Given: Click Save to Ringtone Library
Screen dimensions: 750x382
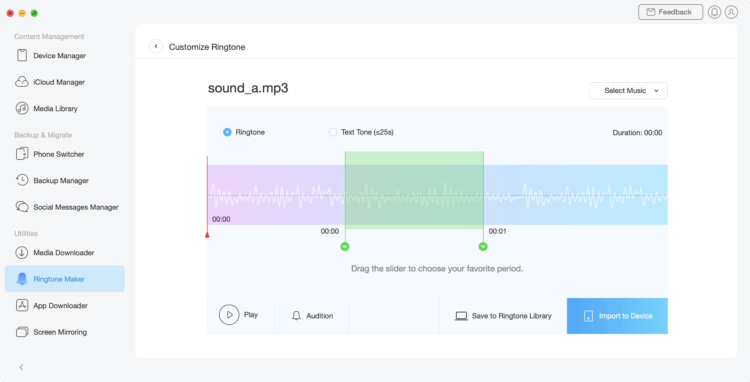Looking at the screenshot, I should point(503,316).
